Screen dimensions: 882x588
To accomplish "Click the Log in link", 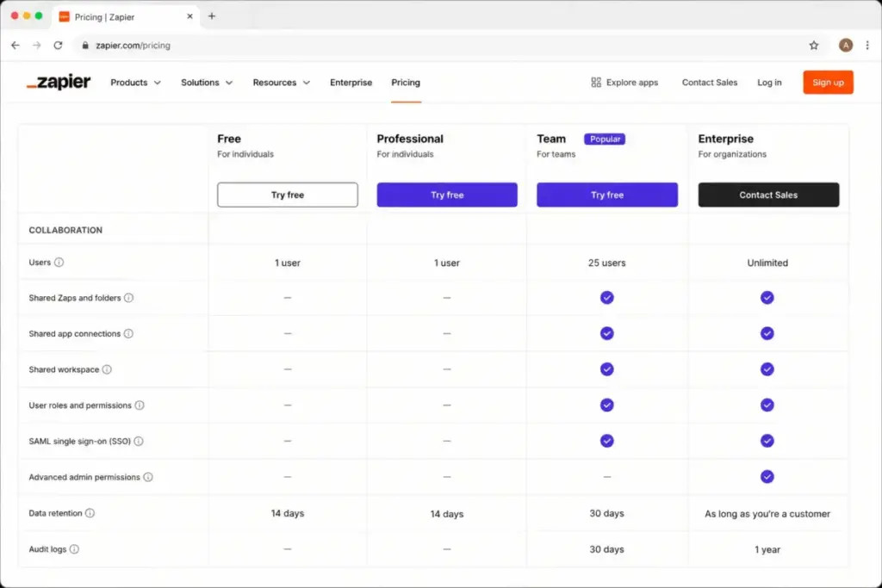I will (769, 83).
